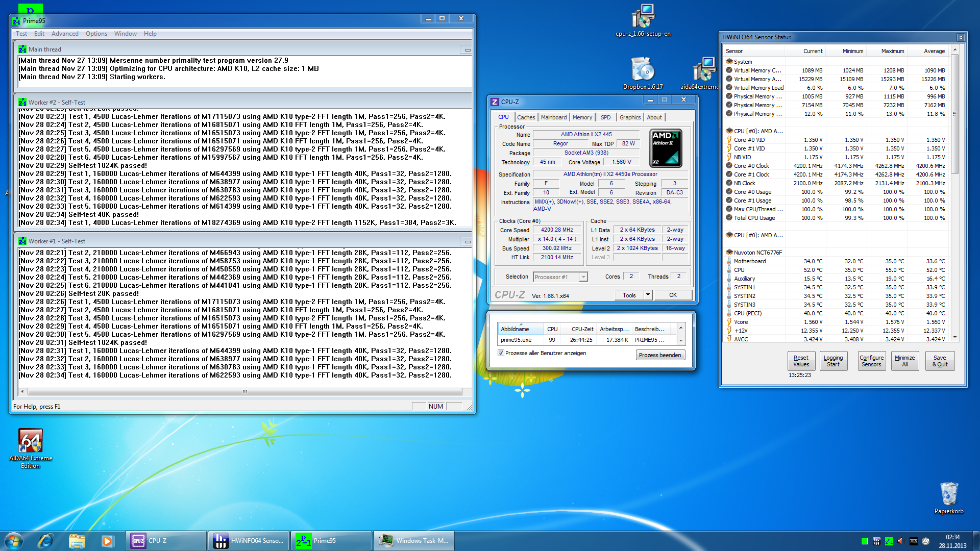The image size is (980, 551).
Task: Open Windows Media Player taskbar icon
Action: click(107, 541)
